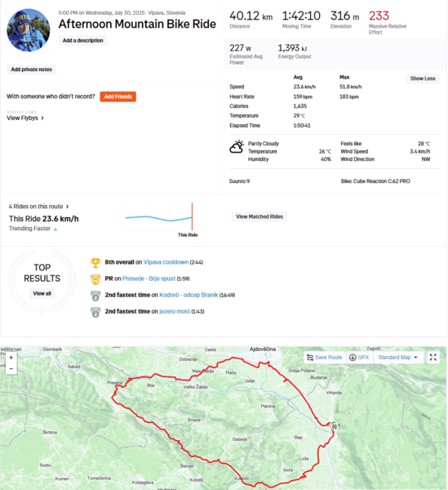This screenshot has width=448, height=490.
Task: Open the Standard Map dropdown
Action: (x=398, y=358)
